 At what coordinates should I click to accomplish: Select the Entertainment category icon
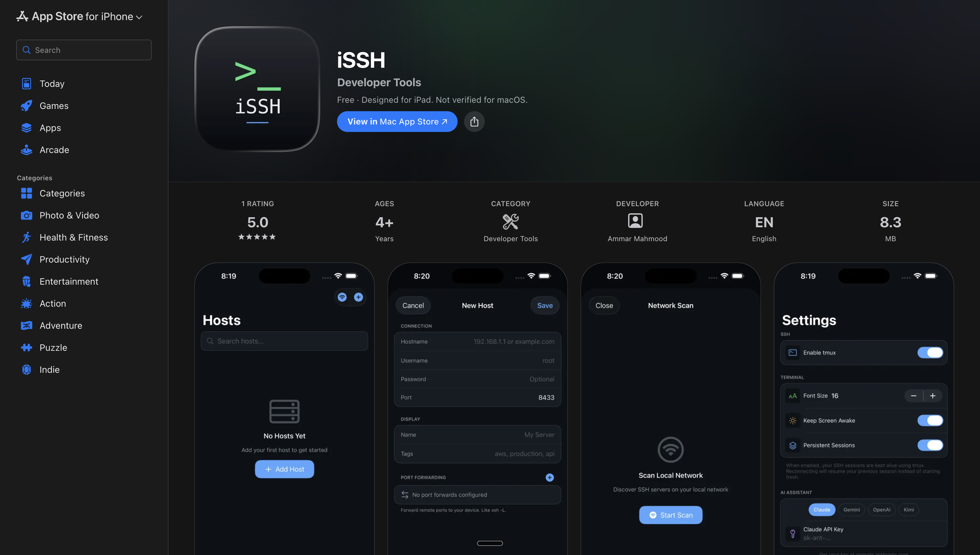click(26, 281)
